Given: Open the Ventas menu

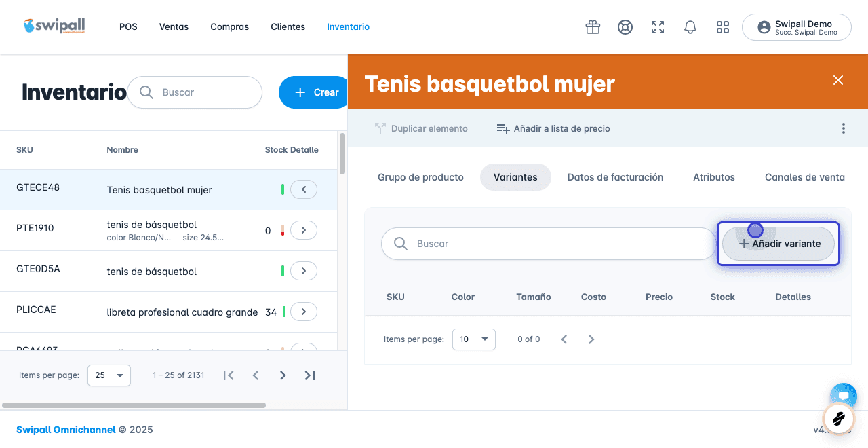Looking at the screenshot, I should (x=174, y=27).
